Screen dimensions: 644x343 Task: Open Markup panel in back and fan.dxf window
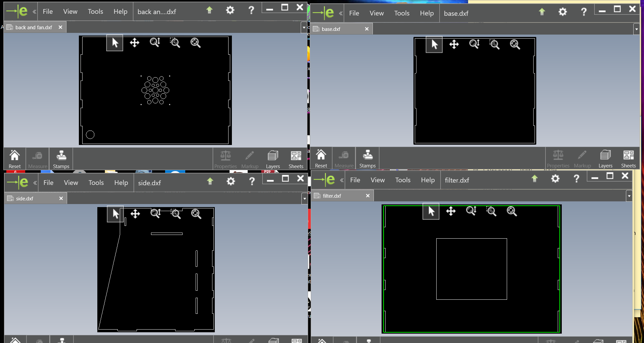(250, 159)
